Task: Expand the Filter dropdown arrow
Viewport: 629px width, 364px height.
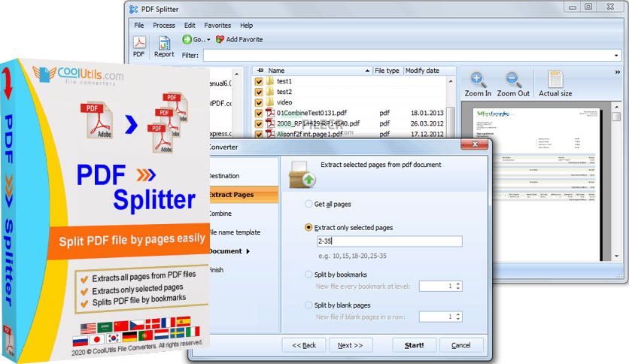Action: pyautogui.click(x=616, y=55)
